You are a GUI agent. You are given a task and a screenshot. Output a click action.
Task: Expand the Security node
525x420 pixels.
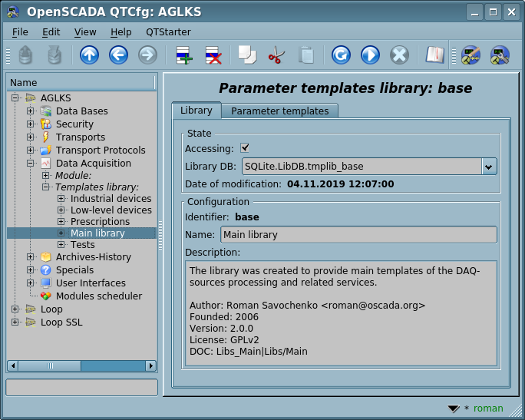coord(30,124)
